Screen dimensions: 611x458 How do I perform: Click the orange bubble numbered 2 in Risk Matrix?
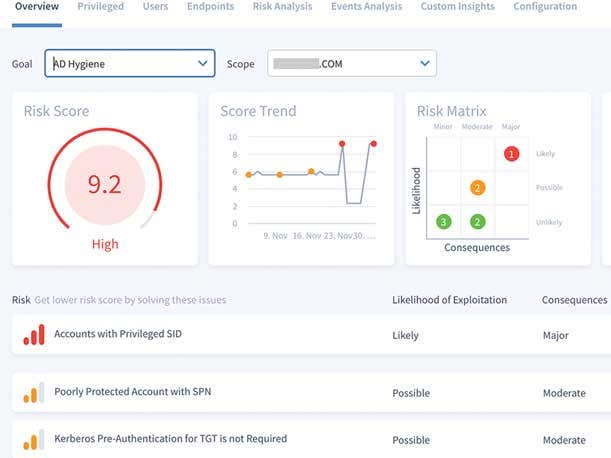coord(478,188)
